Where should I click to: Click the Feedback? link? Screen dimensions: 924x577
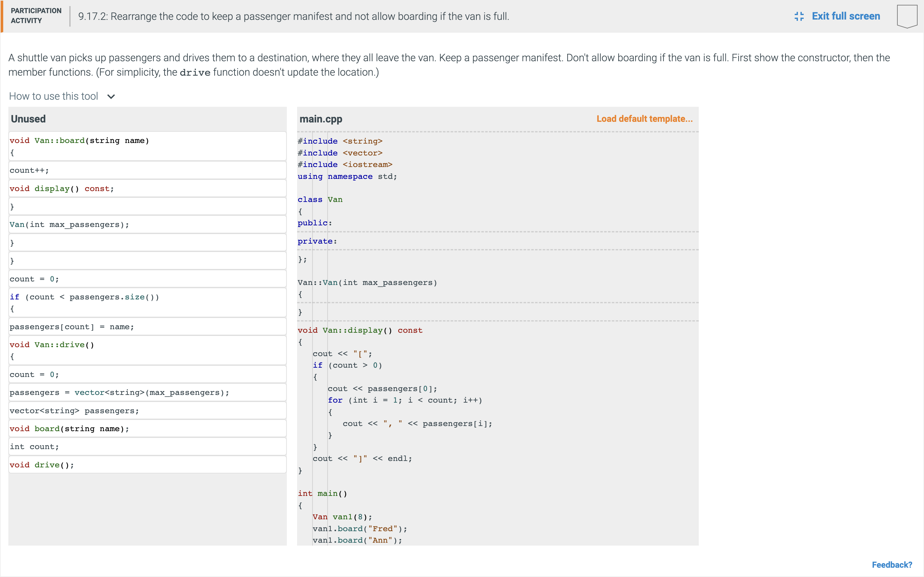(892, 564)
